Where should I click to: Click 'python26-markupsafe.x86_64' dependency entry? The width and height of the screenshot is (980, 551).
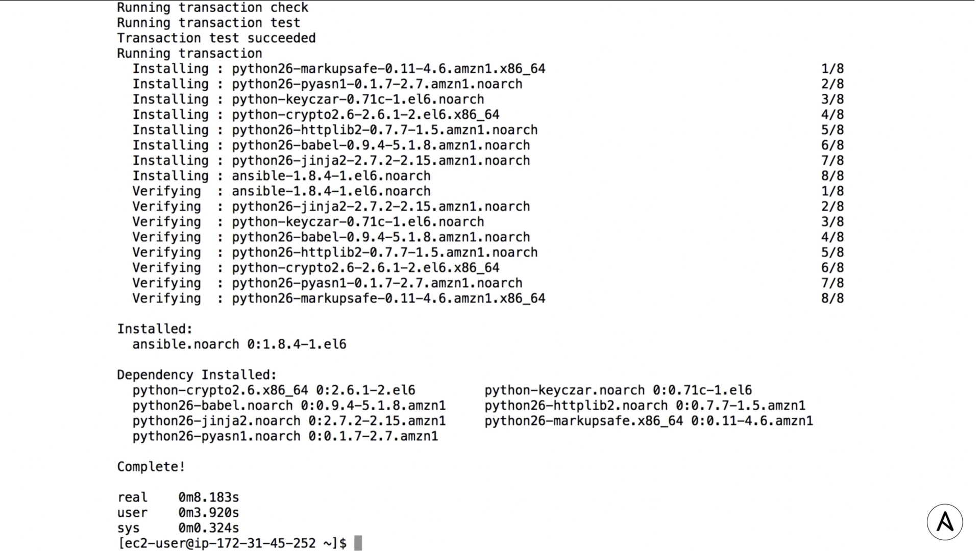coord(649,421)
